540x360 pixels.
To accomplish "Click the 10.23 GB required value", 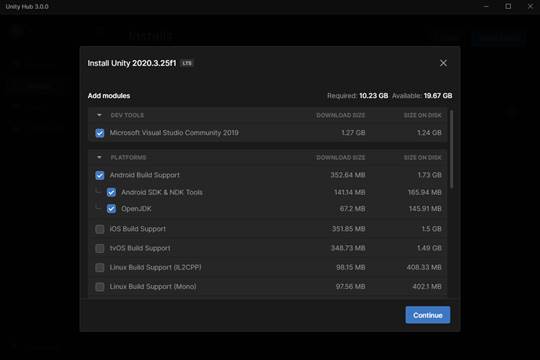I will (x=374, y=96).
